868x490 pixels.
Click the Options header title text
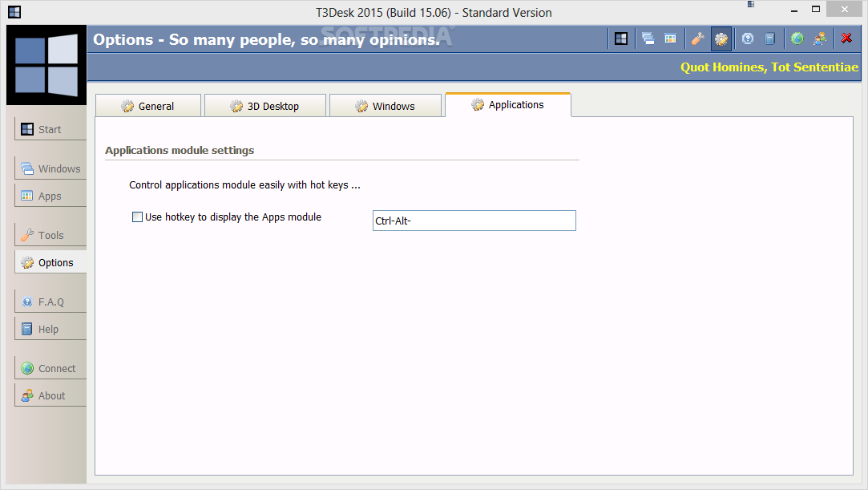pos(266,39)
